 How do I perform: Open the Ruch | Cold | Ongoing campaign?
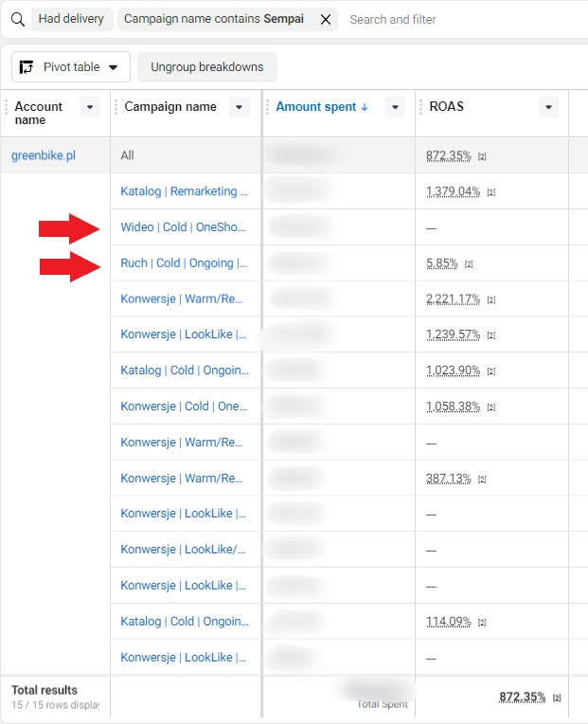pyautogui.click(x=184, y=263)
